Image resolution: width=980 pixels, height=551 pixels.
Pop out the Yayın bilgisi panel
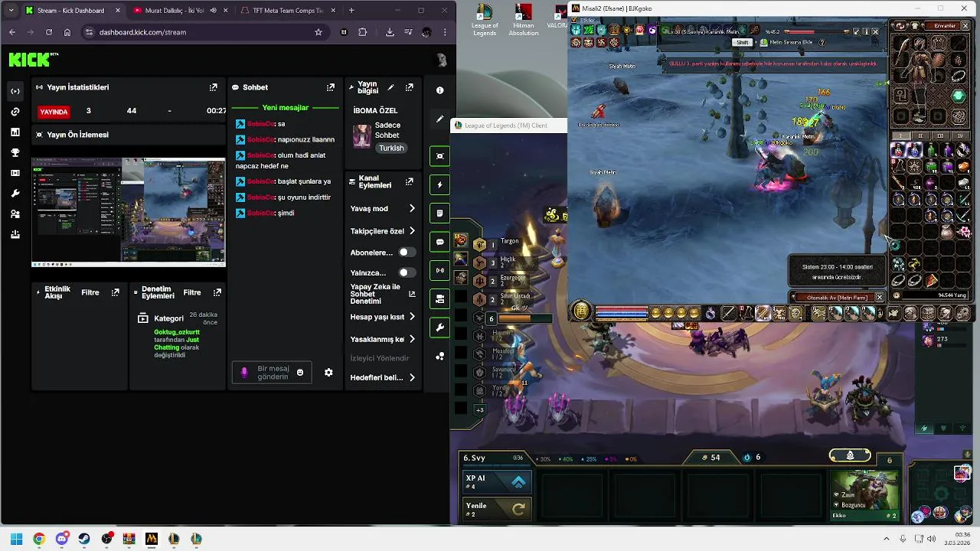click(410, 87)
